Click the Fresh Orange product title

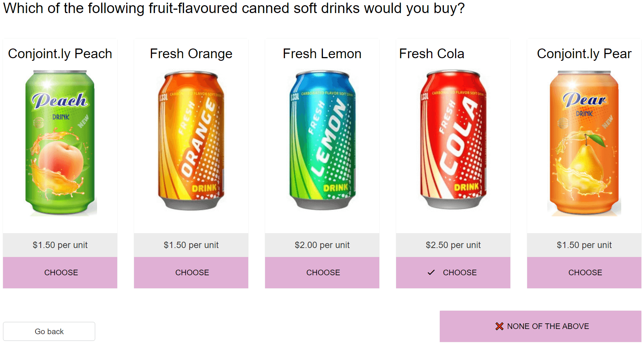pyautogui.click(x=191, y=54)
